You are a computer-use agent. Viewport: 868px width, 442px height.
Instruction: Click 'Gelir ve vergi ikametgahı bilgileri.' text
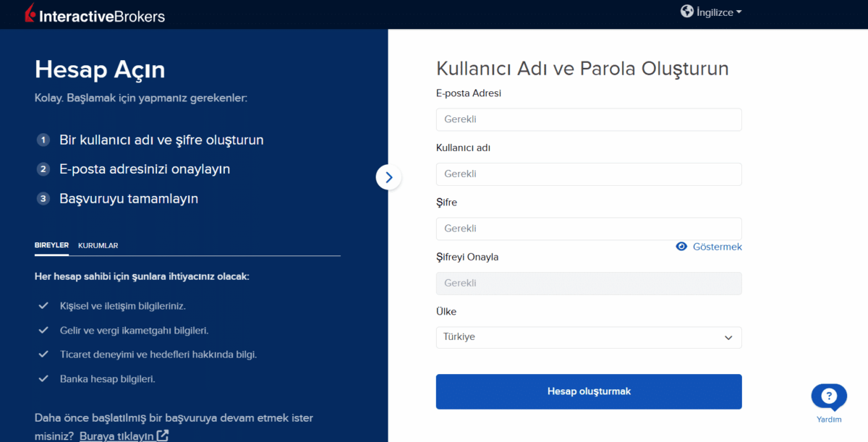(x=134, y=330)
